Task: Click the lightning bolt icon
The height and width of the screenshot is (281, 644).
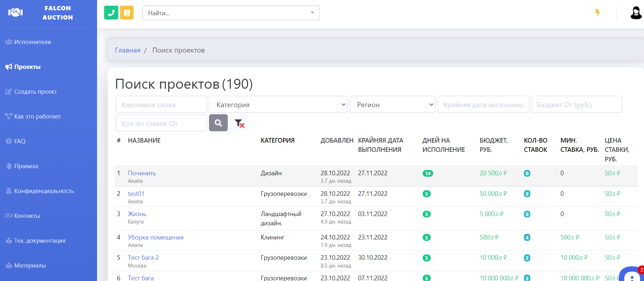Action: 598,13
